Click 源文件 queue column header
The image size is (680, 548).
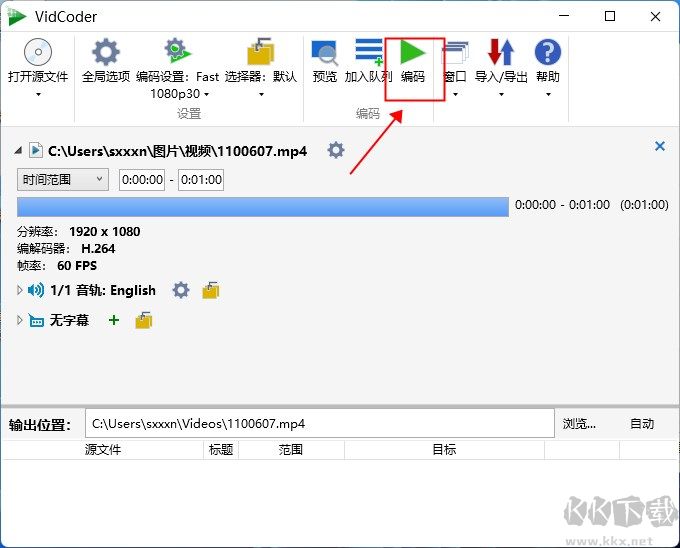pos(103,450)
